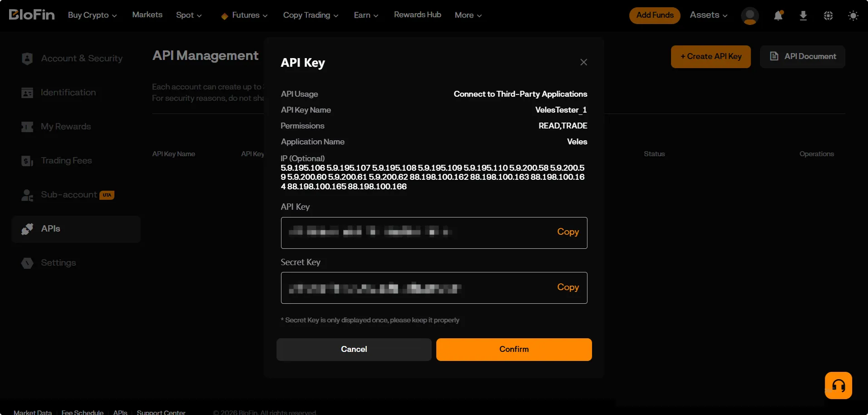This screenshot has height=415, width=868.
Task: Copy the Secret Key
Action: pyautogui.click(x=568, y=287)
